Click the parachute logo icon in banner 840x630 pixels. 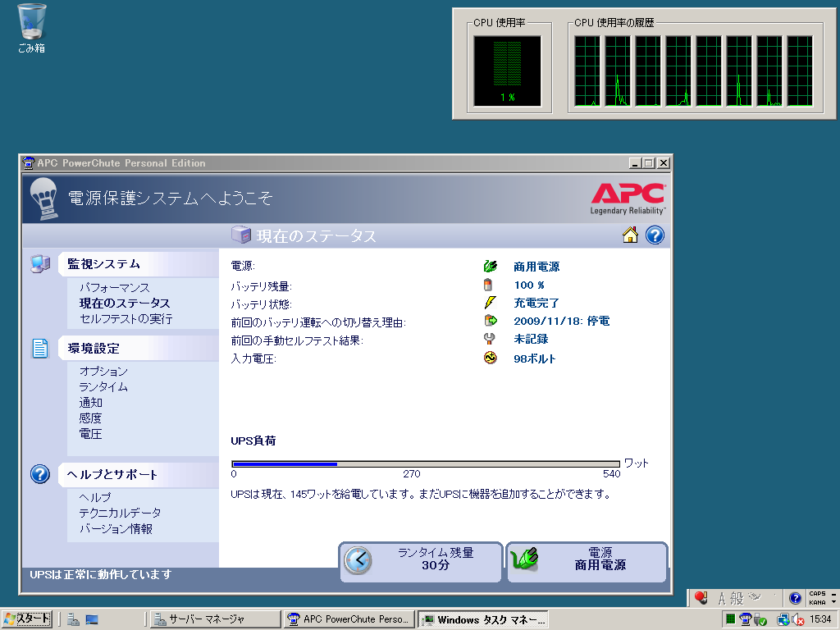coord(44,199)
